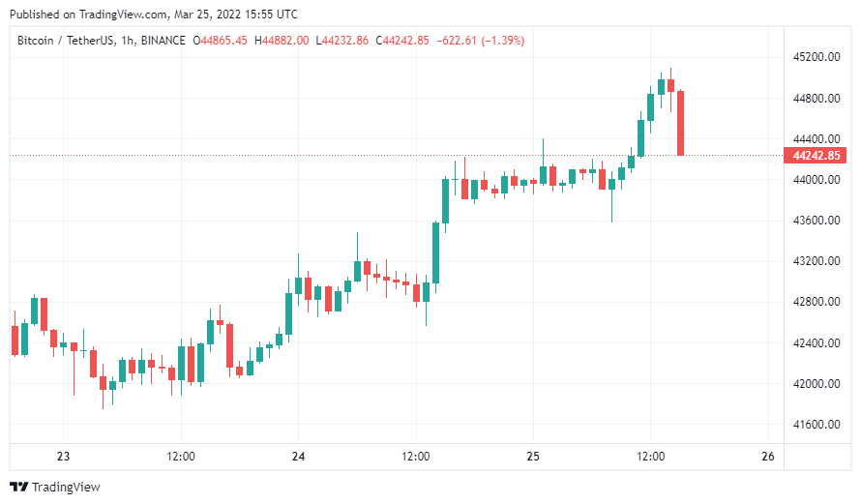Click the 45200.00 price axis label

[x=816, y=57]
